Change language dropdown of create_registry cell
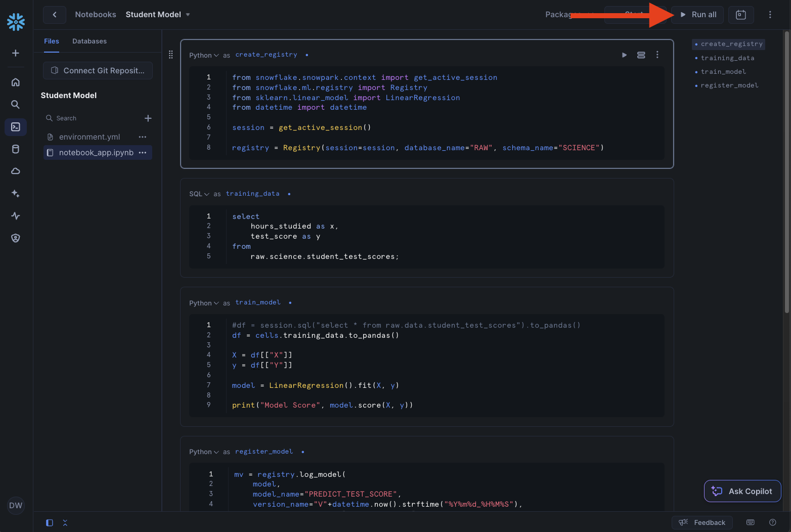The image size is (791, 532). coord(204,55)
